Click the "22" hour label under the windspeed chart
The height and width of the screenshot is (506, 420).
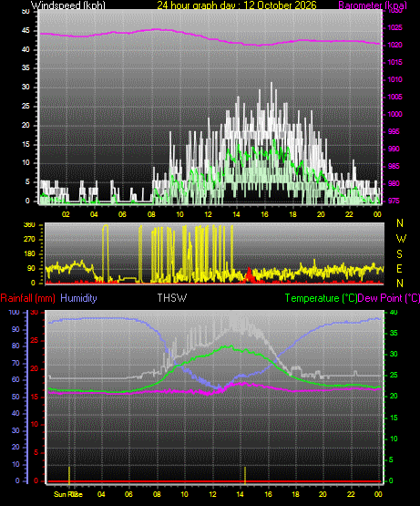point(349,214)
